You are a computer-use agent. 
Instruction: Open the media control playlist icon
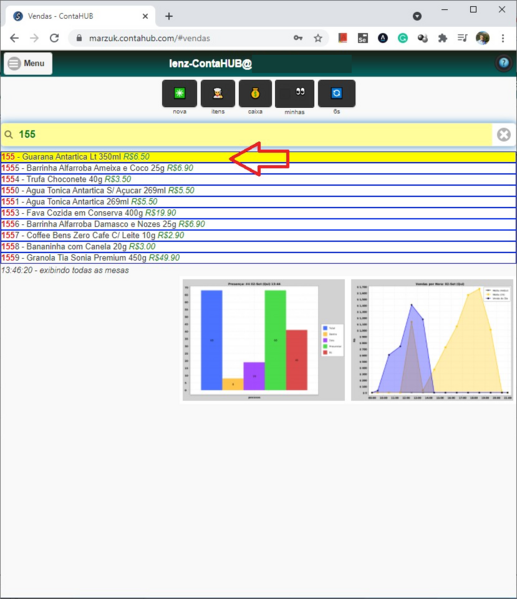click(x=462, y=38)
